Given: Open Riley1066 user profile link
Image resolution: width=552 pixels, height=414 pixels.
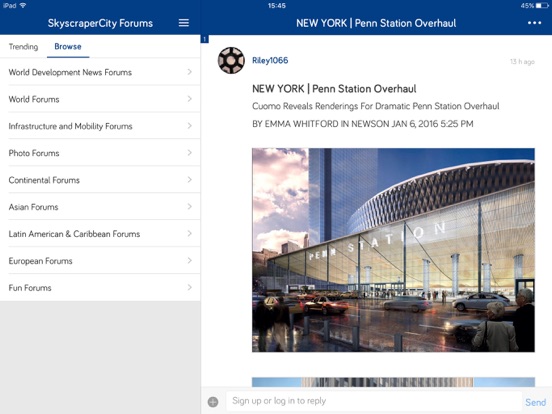Looking at the screenshot, I should [x=270, y=61].
